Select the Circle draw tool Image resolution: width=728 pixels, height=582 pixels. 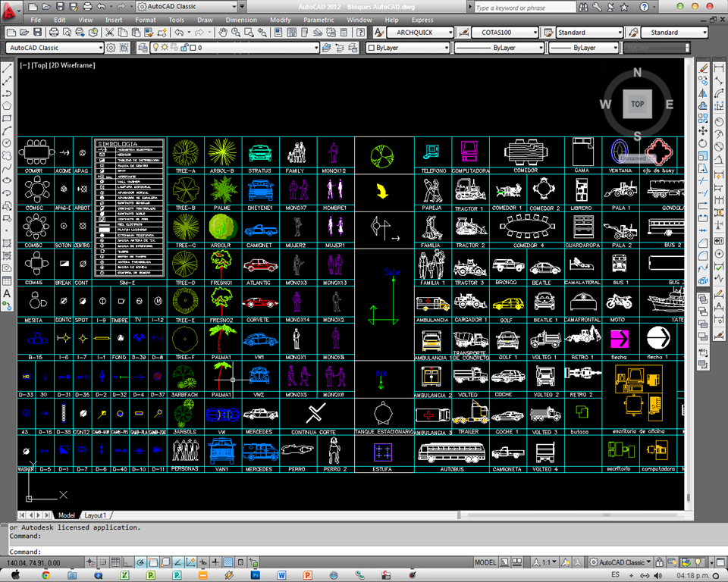(7, 143)
